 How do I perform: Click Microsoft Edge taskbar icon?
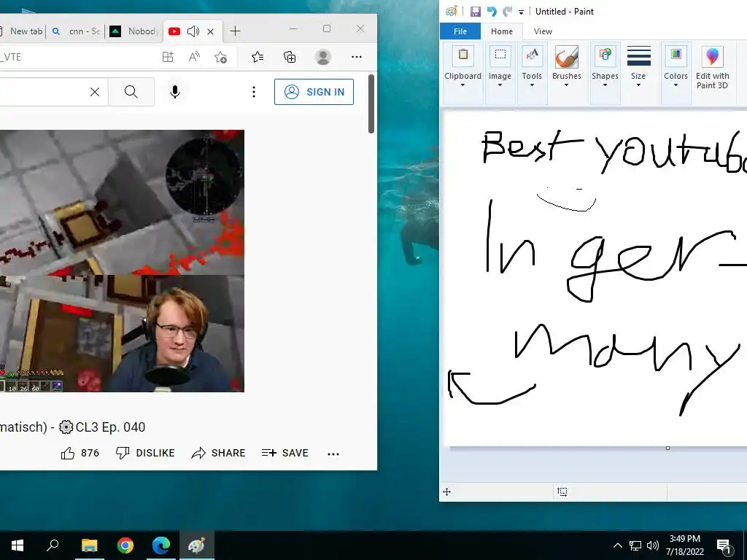(x=161, y=545)
